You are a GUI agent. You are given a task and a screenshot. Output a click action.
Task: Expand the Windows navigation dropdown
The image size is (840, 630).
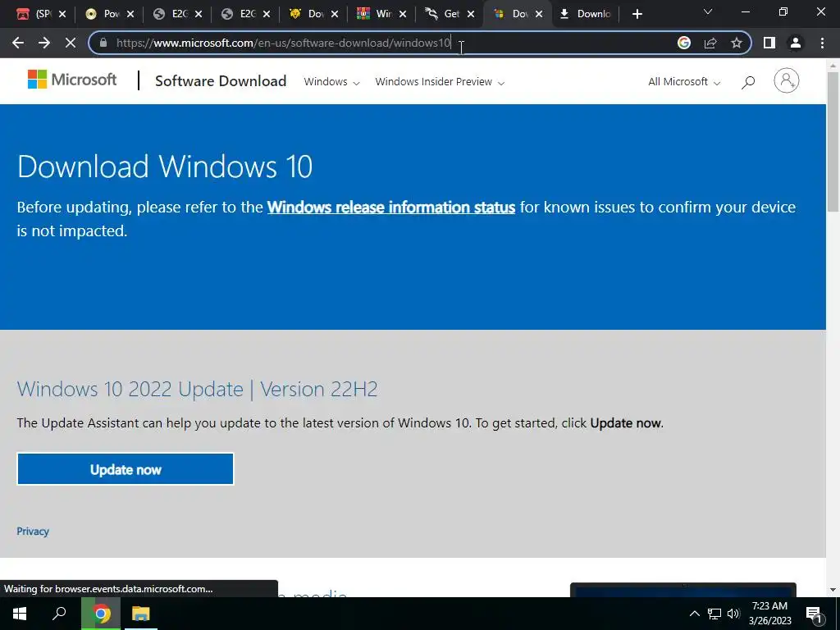pos(331,82)
